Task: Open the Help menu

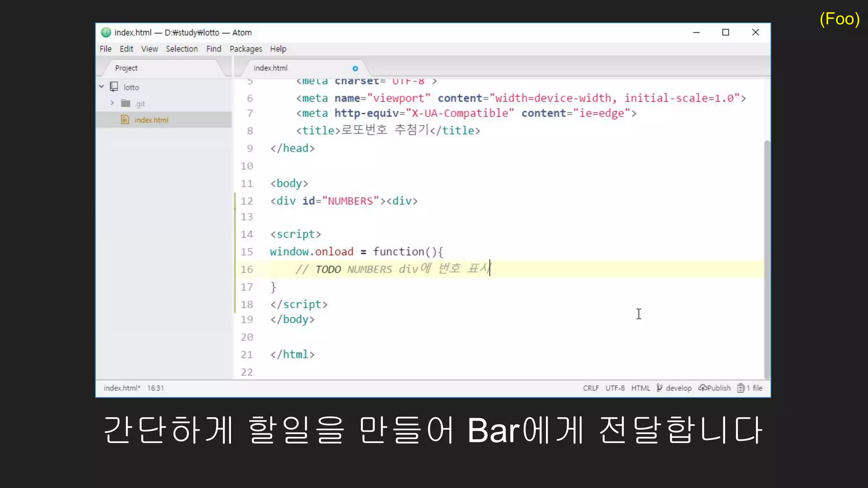Action: [x=278, y=49]
